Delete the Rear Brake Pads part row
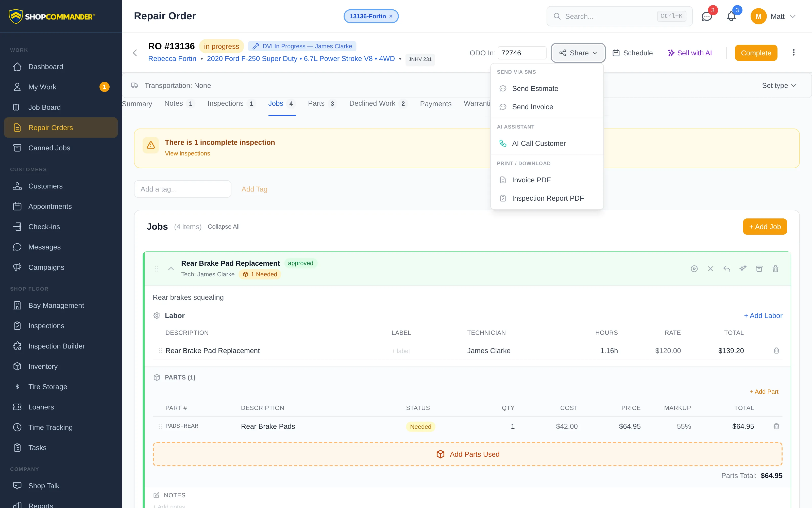This screenshot has height=508, width=812. [776, 426]
